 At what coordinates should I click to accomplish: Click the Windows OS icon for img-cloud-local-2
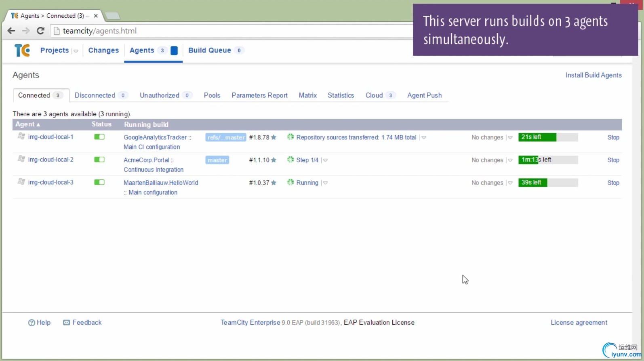21,159
